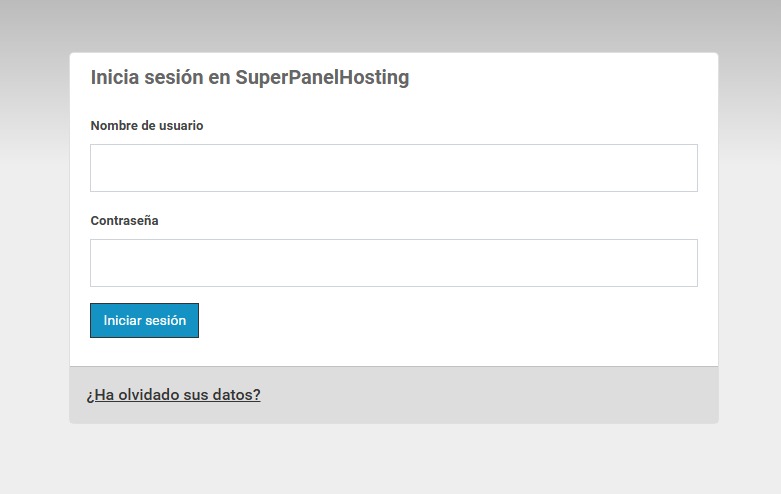This screenshot has width=781, height=494.
Task: Select the password text box
Action: tap(393, 263)
